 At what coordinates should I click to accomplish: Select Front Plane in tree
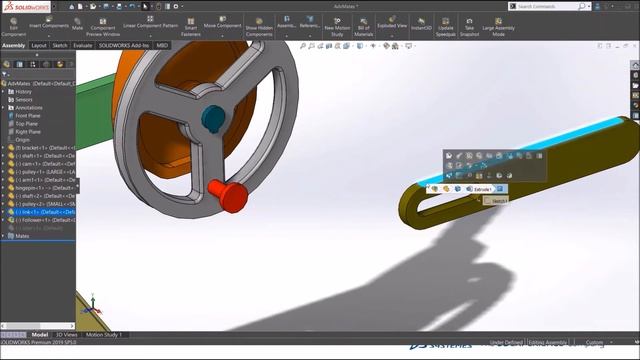(x=28, y=116)
